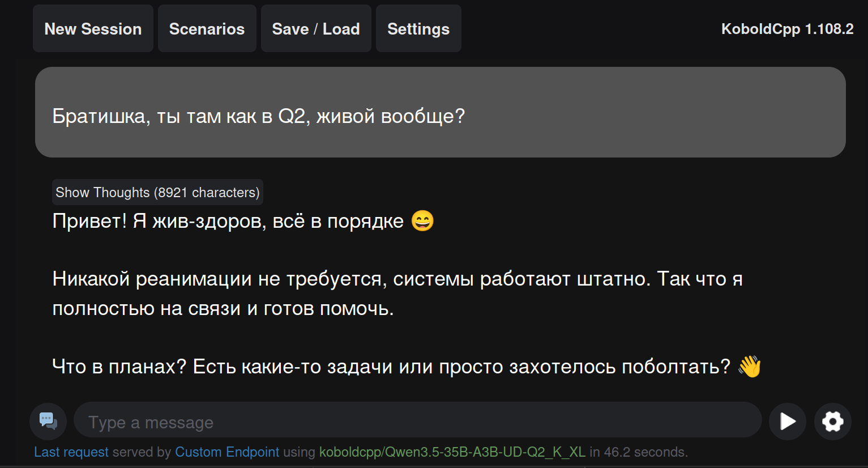Click the paragraph starting with Никакой реанимации
The width and height of the screenshot is (868, 468).
pyautogui.click(x=397, y=293)
